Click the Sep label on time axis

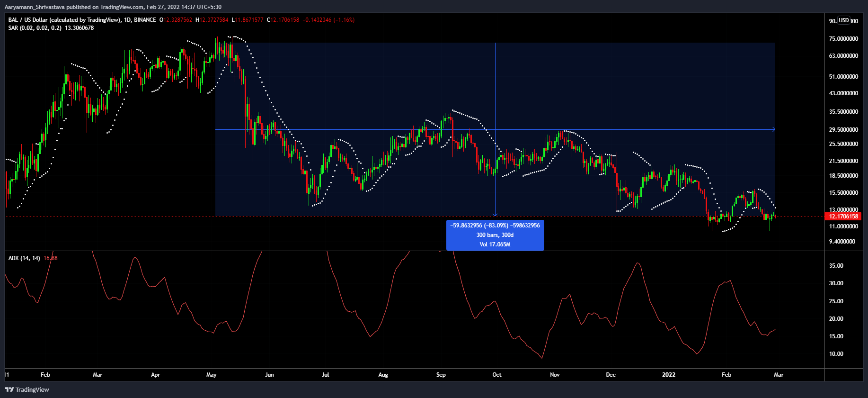tap(441, 375)
